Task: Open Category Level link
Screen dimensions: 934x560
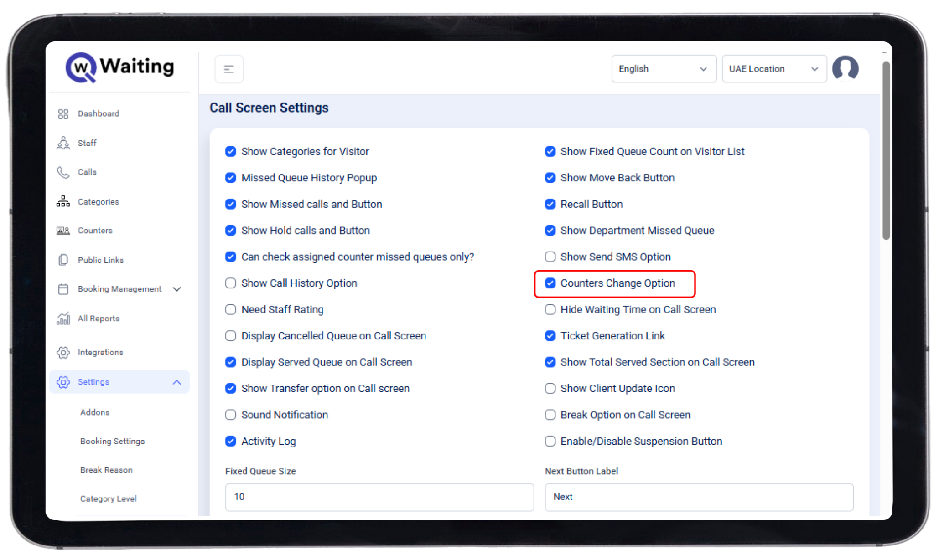Action: (x=109, y=499)
